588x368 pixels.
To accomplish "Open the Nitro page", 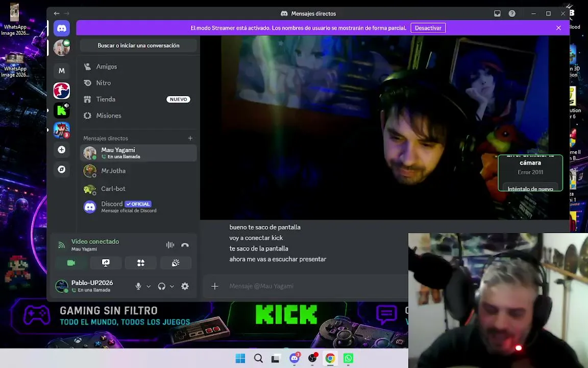I will 138,83.
